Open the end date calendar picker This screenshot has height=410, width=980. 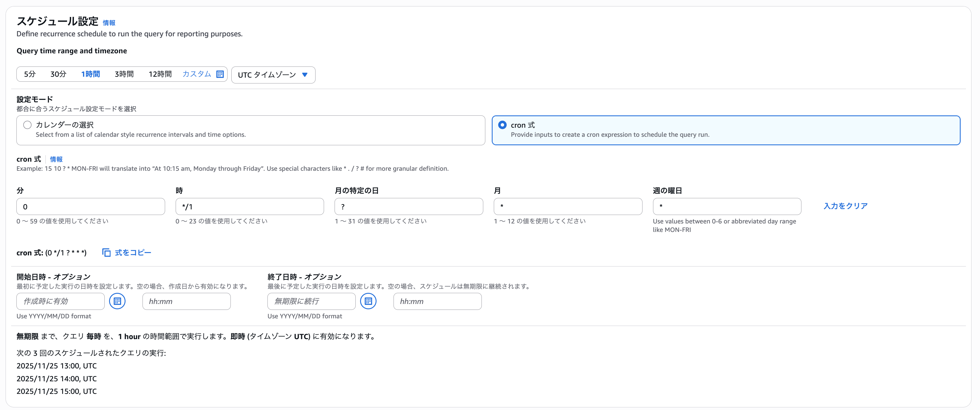pos(368,301)
